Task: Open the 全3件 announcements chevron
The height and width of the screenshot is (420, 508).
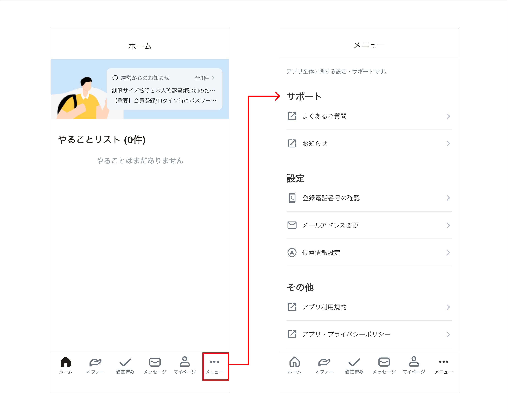Action: [x=213, y=78]
